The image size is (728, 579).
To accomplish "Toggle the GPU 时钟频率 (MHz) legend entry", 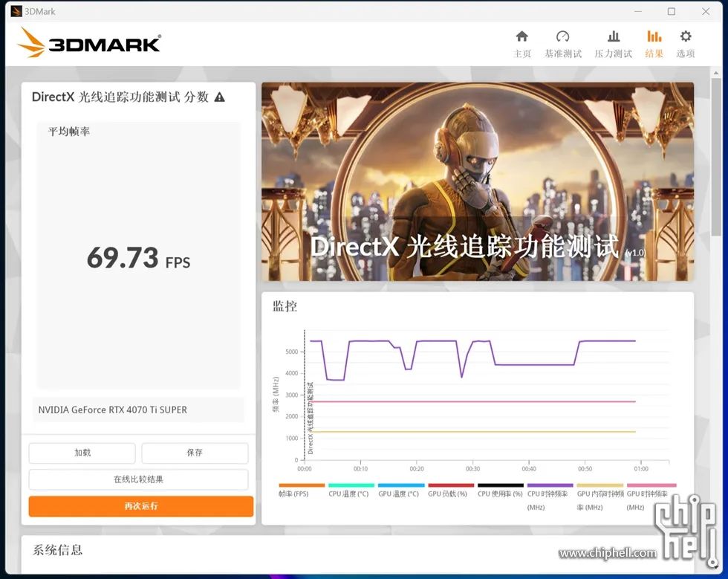I will click(x=650, y=497).
